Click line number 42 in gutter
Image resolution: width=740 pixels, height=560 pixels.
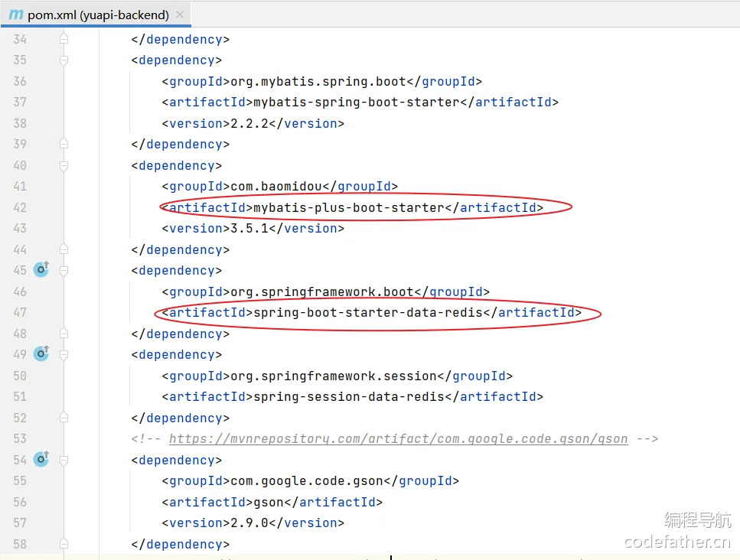coord(20,207)
